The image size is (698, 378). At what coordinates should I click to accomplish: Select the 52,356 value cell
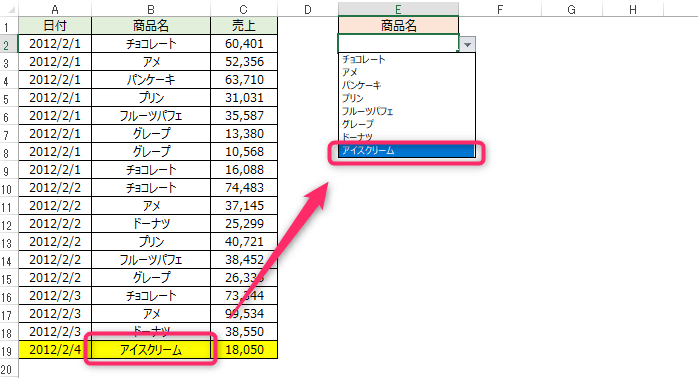243,62
